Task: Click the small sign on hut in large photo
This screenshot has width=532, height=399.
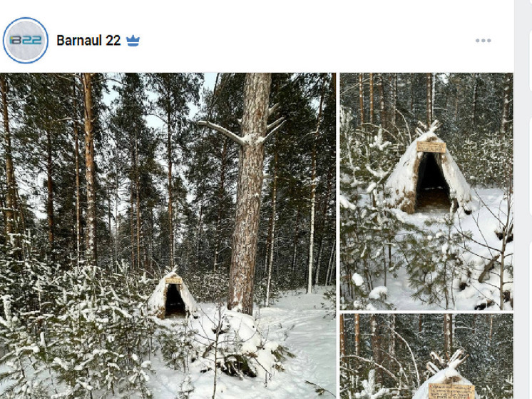Action: pos(174,281)
